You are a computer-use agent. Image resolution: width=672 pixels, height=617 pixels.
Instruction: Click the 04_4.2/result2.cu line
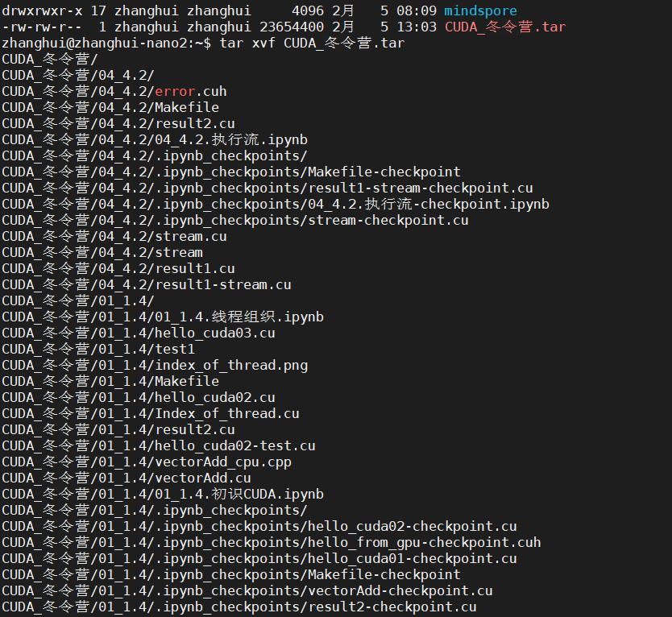click(118, 123)
